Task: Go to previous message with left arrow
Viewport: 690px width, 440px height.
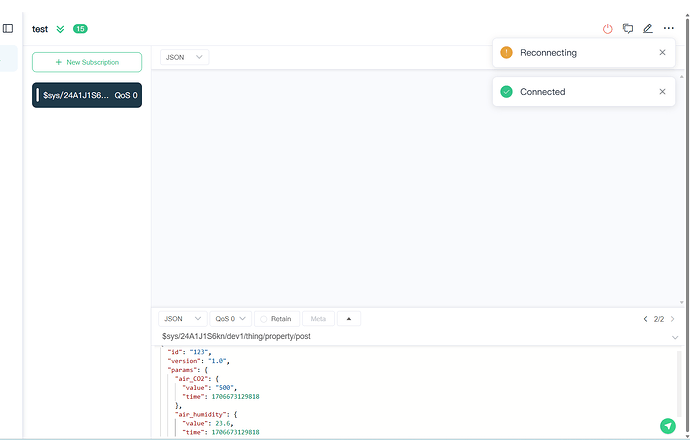Action: pyautogui.click(x=645, y=319)
